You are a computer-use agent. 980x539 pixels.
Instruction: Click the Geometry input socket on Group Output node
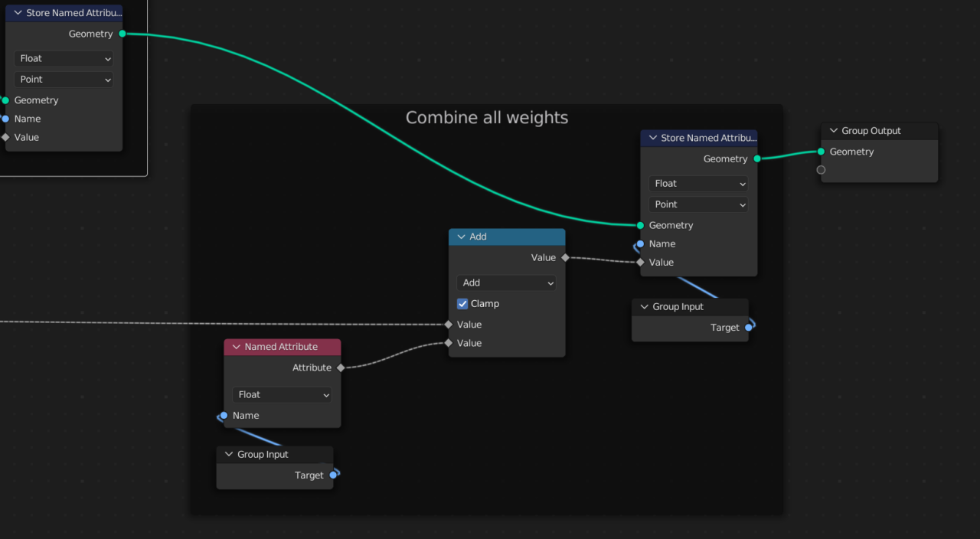pos(821,152)
